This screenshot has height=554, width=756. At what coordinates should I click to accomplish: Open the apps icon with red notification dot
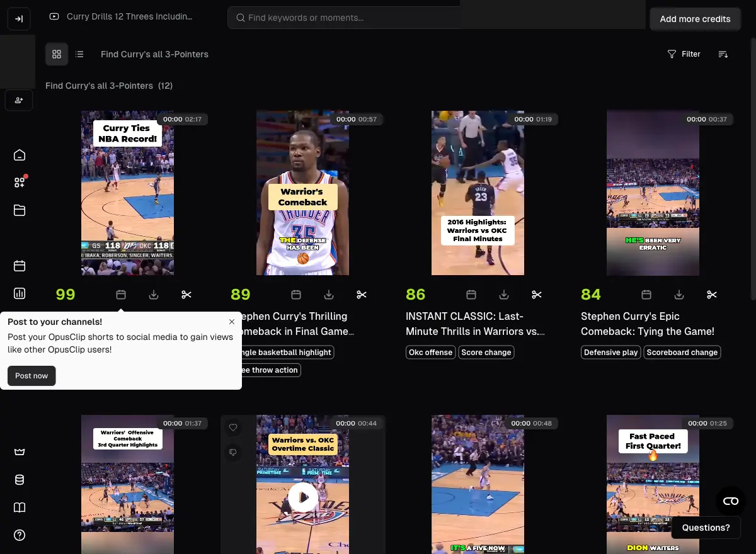(20, 183)
